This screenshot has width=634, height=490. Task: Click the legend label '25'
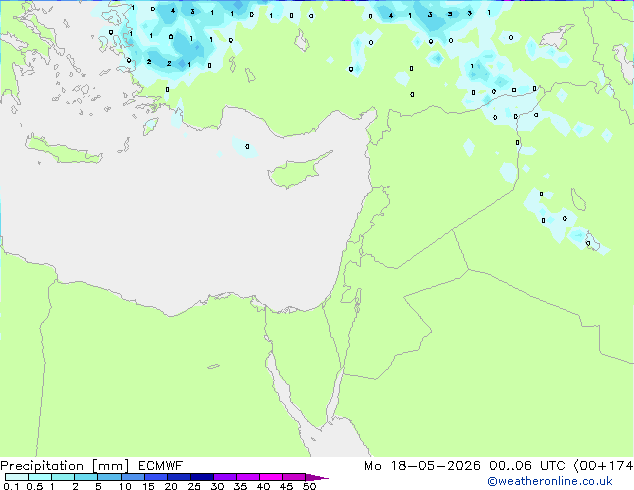tap(194, 486)
